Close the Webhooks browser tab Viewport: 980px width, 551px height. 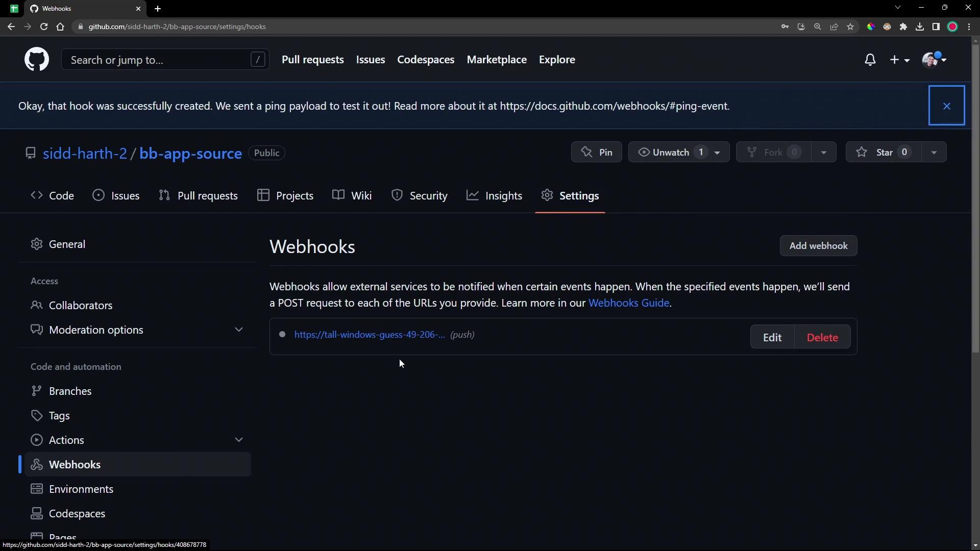coord(138,9)
